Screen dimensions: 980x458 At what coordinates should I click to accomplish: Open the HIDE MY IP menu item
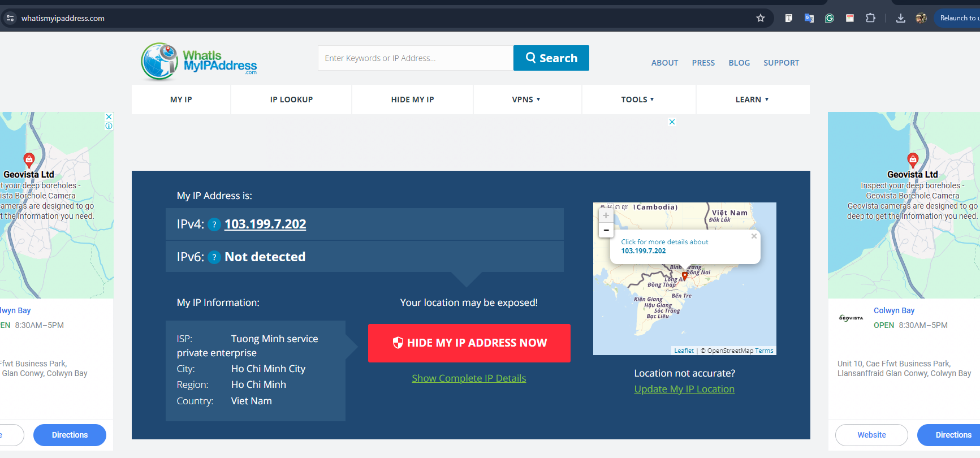[412, 100]
